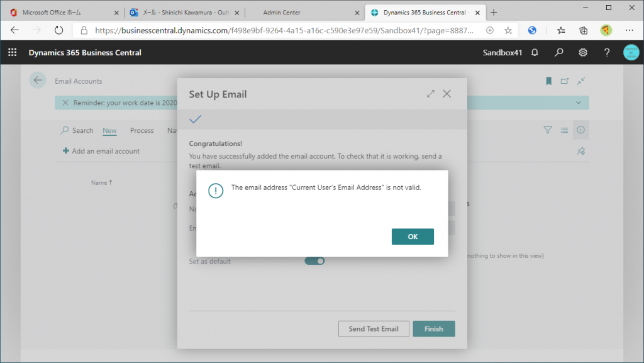Close the Set Up Email dialog
644x363 pixels.
pyautogui.click(x=447, y=94)
